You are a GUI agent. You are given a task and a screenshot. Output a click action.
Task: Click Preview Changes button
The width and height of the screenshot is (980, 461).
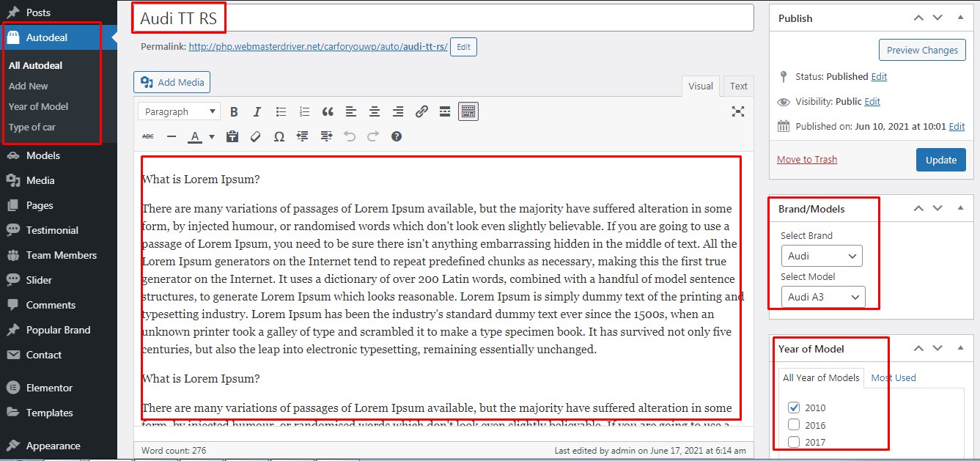pyautogui.click(x=922, y=50)
